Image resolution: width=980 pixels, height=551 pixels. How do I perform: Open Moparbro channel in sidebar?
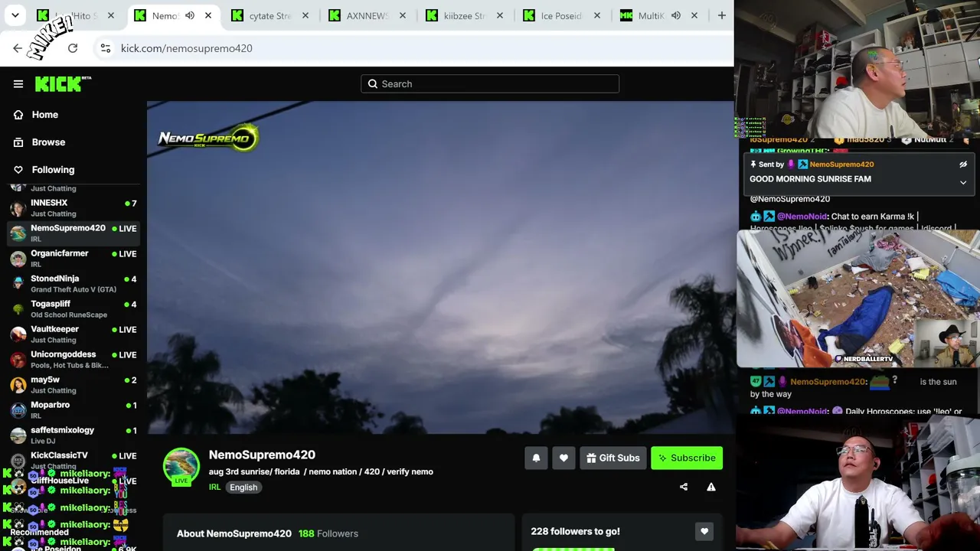point(73,409)
